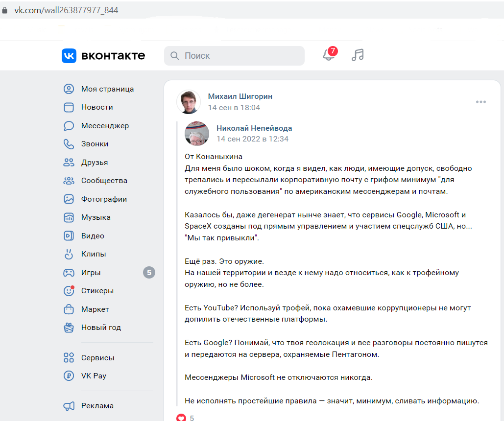Click post date 14 сен в 18:04
The width and height of the screenshot is (504, 421).
click(x=234, y=107)
